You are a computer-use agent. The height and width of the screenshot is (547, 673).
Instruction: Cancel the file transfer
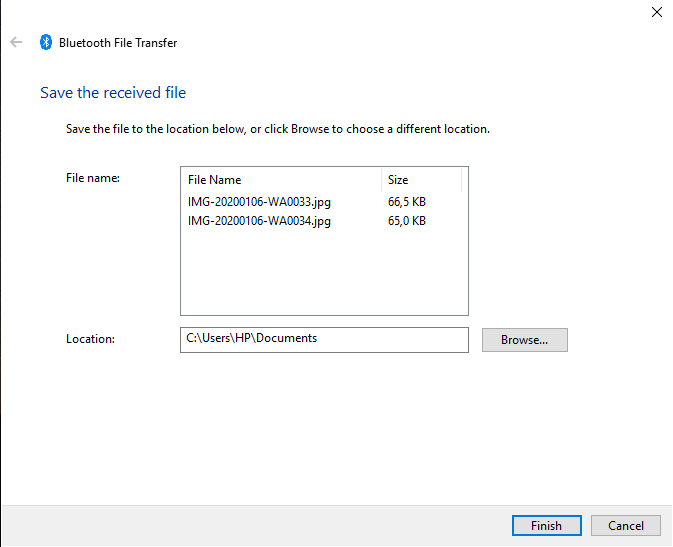[x=625, y=526]
